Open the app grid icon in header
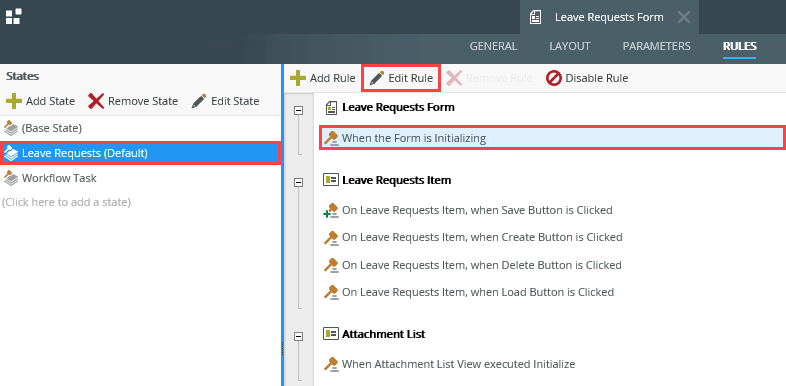The image size is (786, 386). [x=14, y=16]
